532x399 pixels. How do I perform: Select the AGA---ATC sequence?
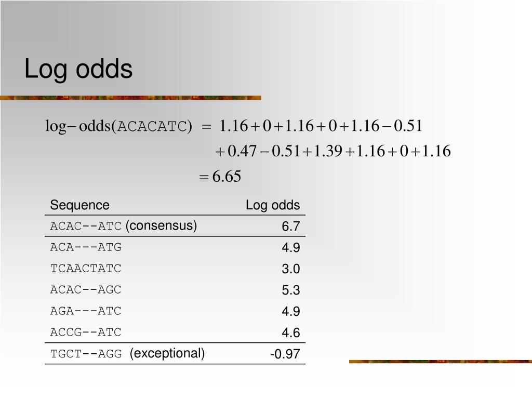pyautogui.click(x=86, y=311)
